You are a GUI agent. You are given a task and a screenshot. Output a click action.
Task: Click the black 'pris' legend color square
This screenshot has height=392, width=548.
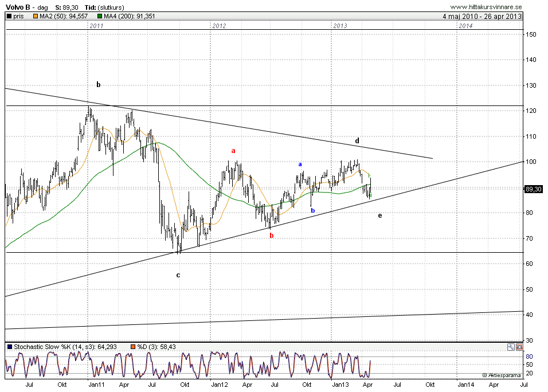[9, 16]
